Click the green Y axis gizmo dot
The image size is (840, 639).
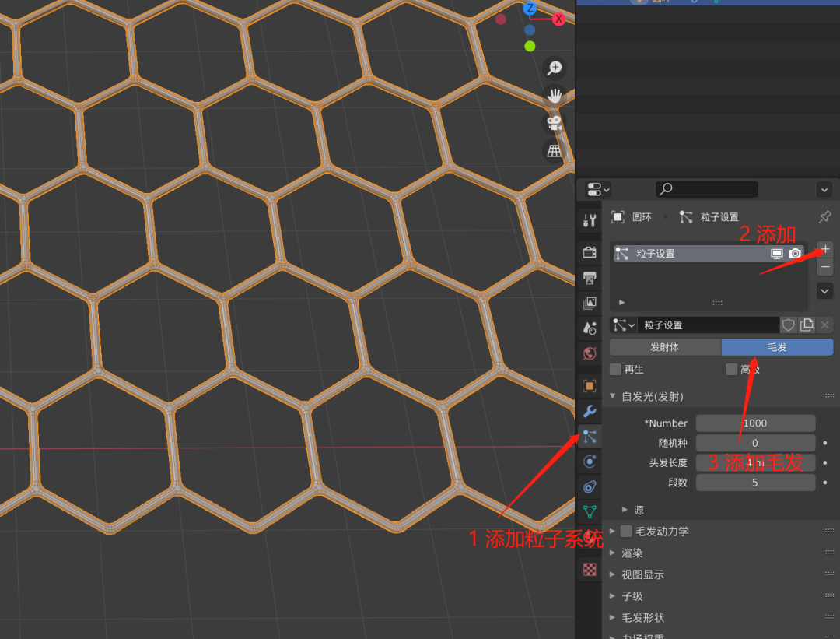530,46
